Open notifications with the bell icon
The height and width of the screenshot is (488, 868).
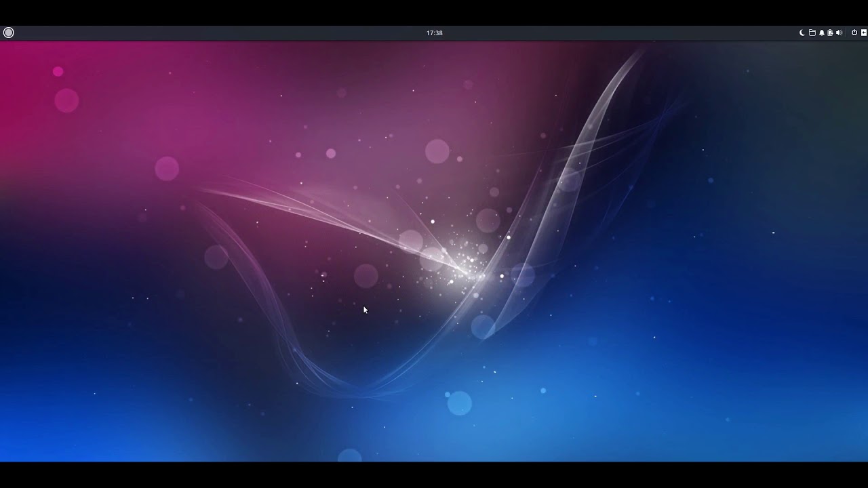(822, 33)
